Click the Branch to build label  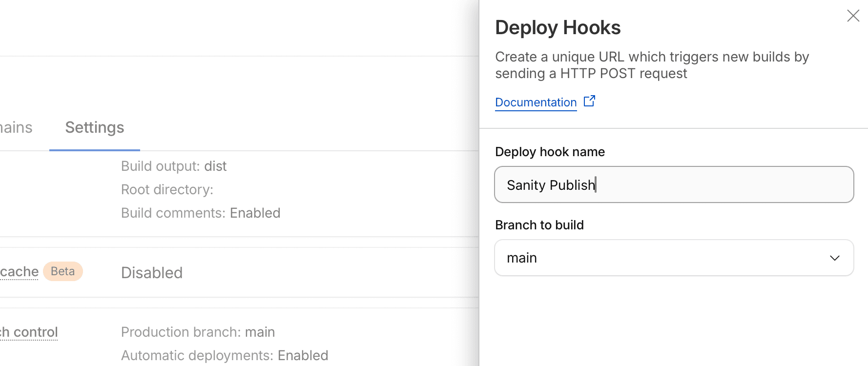tap(539, 225)
